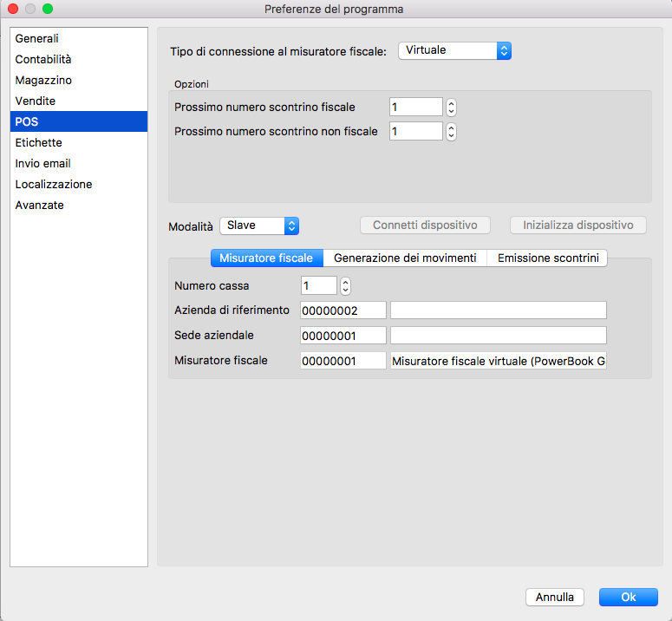Click the Inizializza dispositivo button
This screenshot has height=621, width=672.
coord(578,226)
